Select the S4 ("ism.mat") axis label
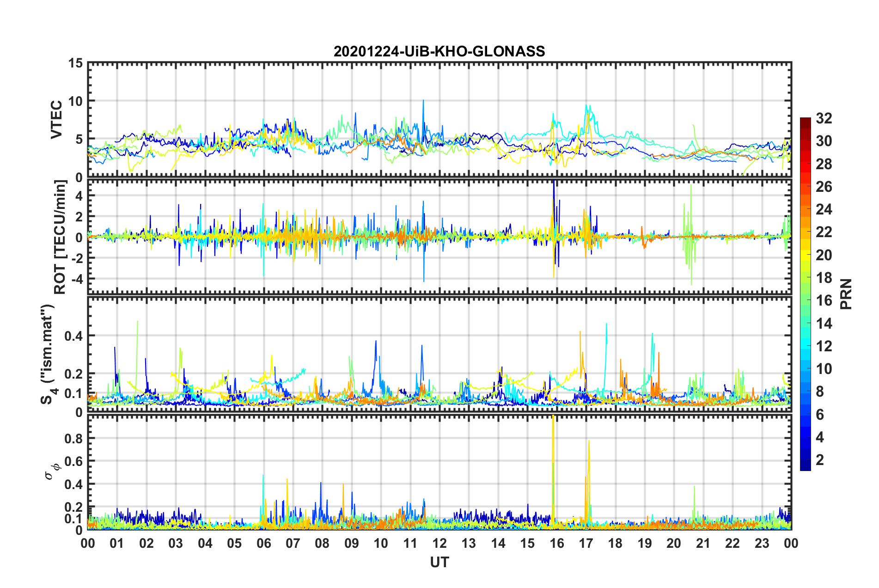Viewport: 879px width, 588px height. tap(48, 354)
